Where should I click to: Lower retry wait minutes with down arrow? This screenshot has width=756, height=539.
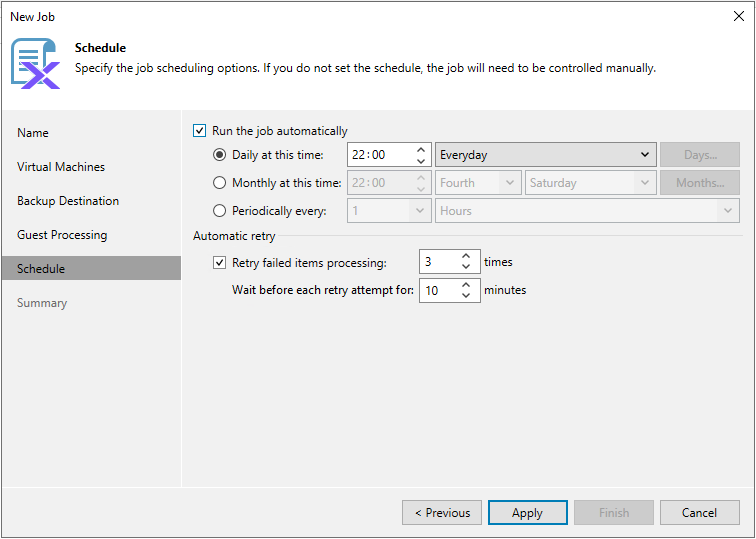[466, 296]
